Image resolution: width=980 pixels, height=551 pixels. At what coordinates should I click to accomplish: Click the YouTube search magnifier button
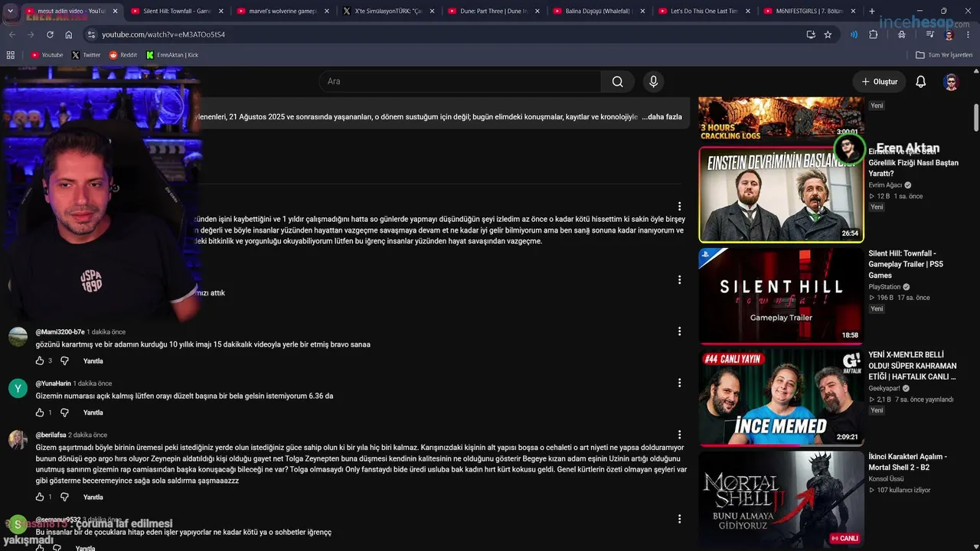(617, 82)
